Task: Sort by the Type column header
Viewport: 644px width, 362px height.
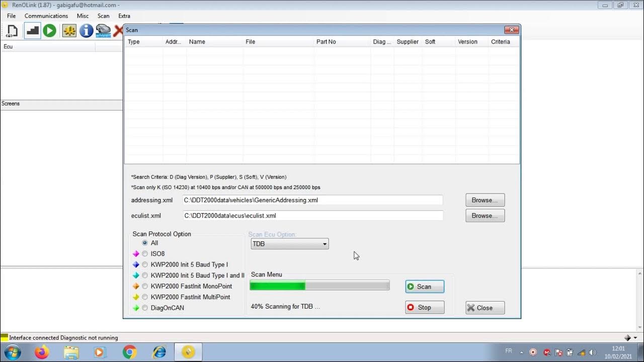Action: pyautogui.click(x=143, y=42)
